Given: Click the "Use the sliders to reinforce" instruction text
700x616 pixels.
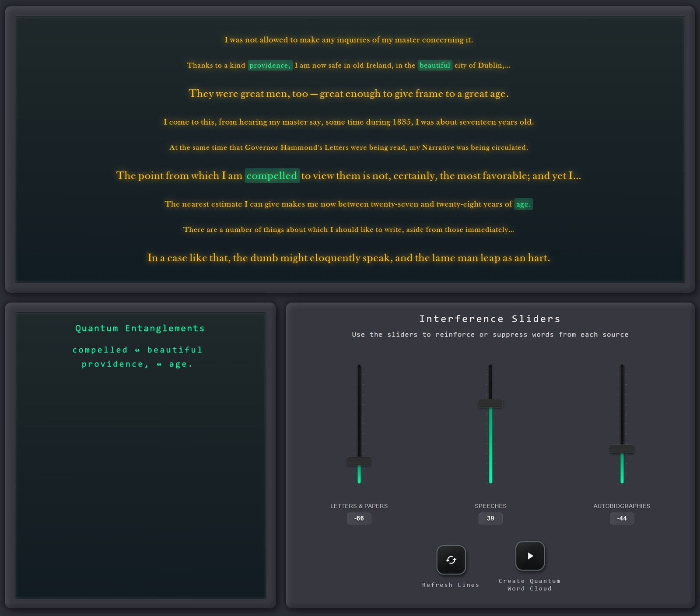Looking at the screenshot, I should coord(490,335).
